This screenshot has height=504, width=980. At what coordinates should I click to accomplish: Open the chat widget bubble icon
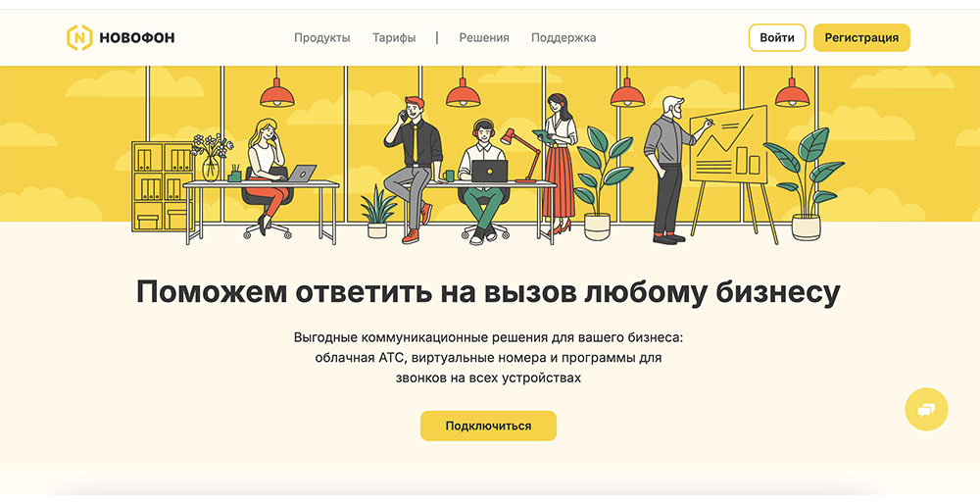click(x=926, y=410)
